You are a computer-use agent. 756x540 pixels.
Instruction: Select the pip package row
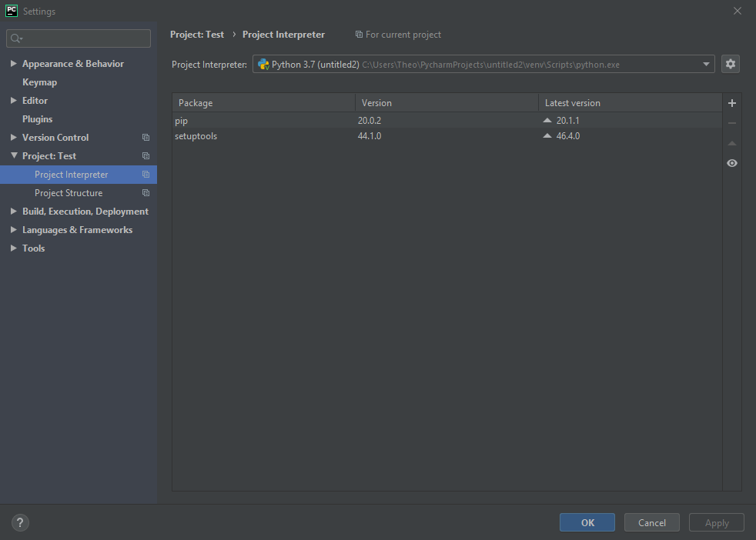(x=447, y=121)
